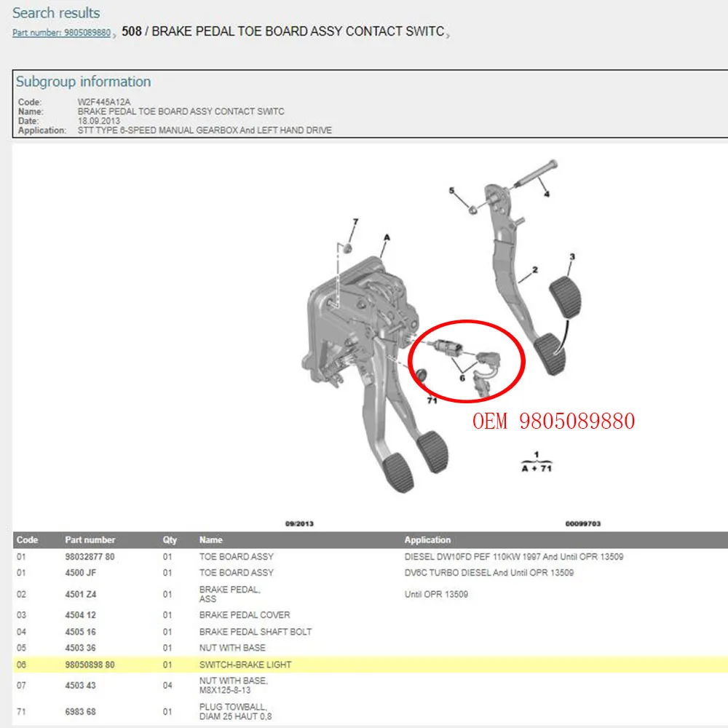This screenshot has width=728, height=728.
Task: Click the DIESEL DW10FD PEF 110KW application cell
Action: click(x=513, y=557)
